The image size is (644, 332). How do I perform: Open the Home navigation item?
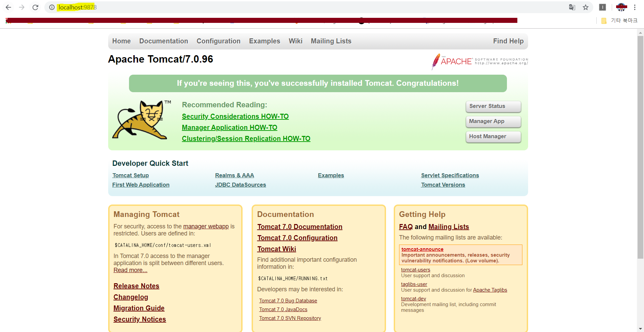(121, 41)
